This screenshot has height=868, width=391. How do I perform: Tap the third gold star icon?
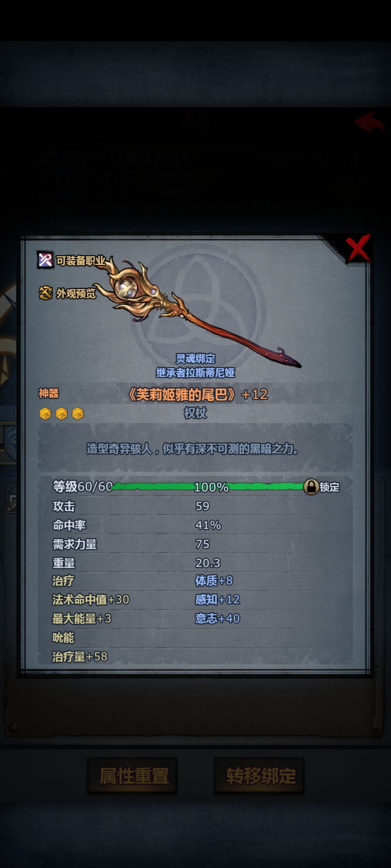(78, 413)
